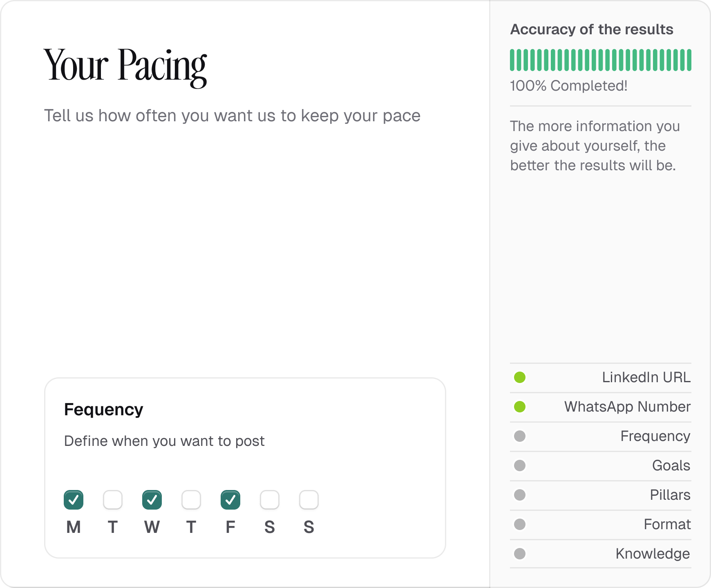Click the gray Pillars status dot
711x588 pixels.
pyautogui.click(x=520, y=495)
